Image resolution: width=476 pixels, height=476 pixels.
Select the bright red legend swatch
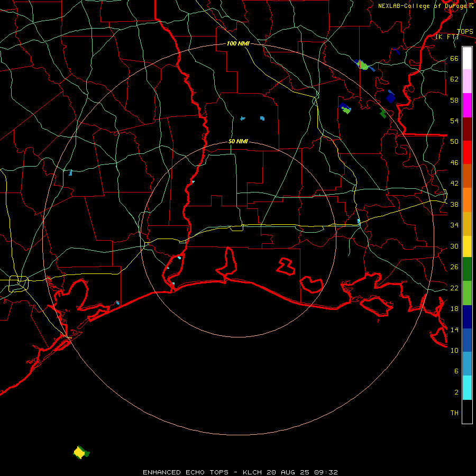click(467, 152)
